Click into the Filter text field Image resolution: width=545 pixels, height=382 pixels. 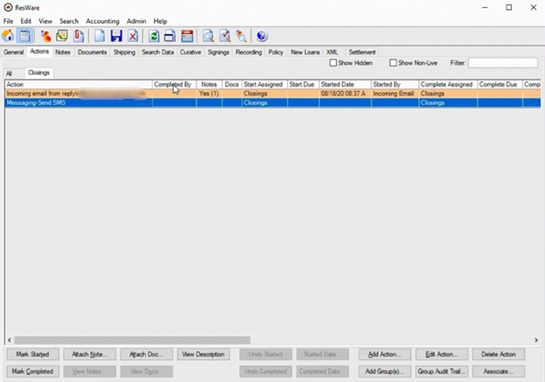(503, 63)
